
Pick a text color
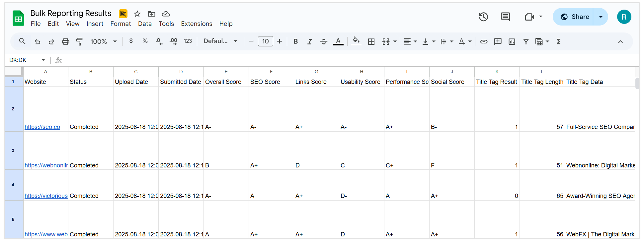pyautogui.click(x=338, y=41)
